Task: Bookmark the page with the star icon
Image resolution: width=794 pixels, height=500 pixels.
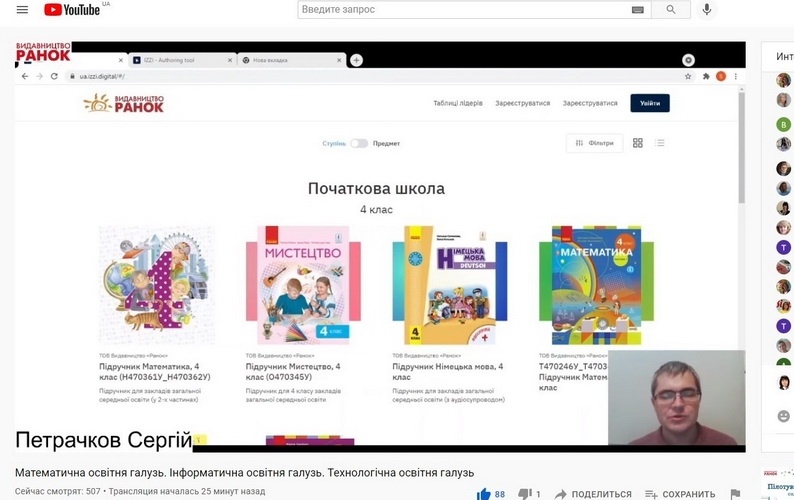Action: tap(688, 76)
